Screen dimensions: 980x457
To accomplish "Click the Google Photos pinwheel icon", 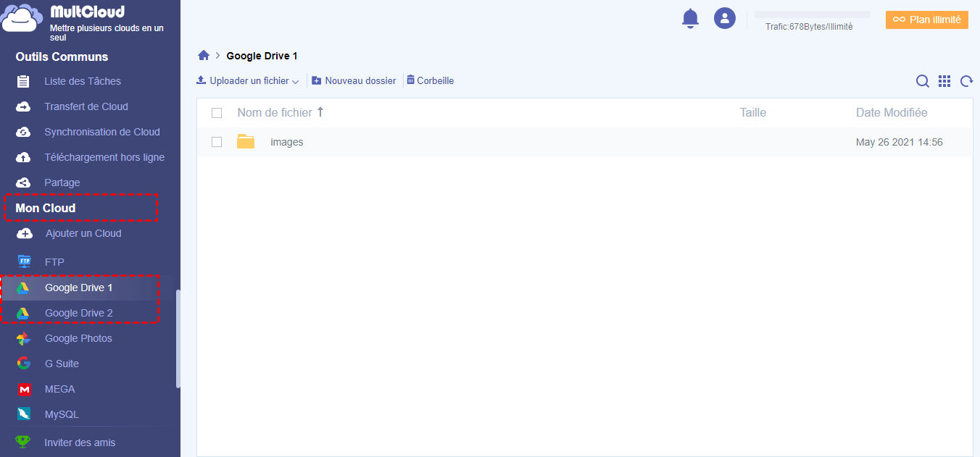I will (24, 338).
